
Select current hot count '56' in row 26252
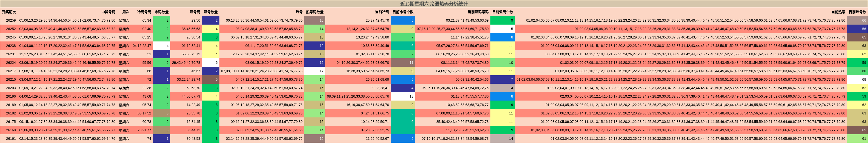[x=857, y=29]
